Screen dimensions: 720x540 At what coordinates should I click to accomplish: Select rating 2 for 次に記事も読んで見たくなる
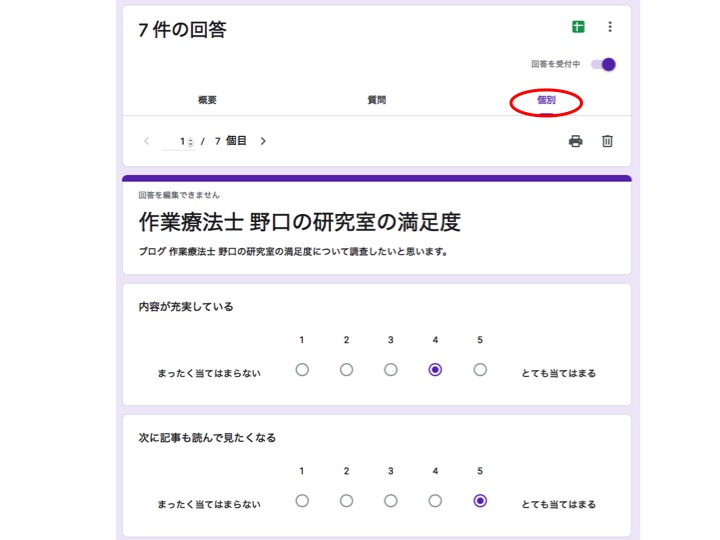(x=346, y=501)
